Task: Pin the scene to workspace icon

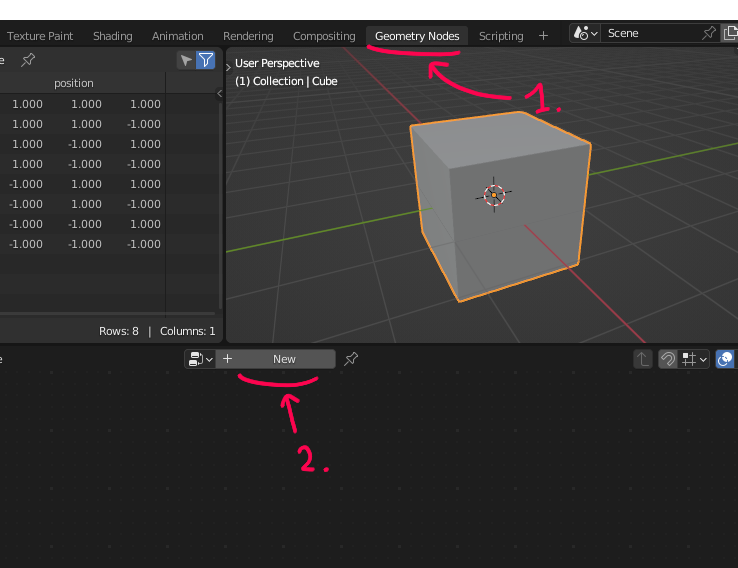Action: click(709, 33)
